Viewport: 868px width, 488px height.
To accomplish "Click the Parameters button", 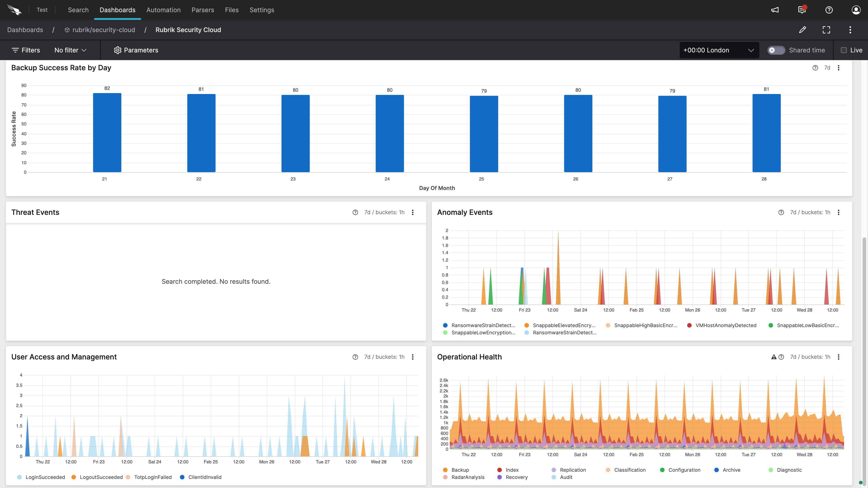I will coord(136,50).
